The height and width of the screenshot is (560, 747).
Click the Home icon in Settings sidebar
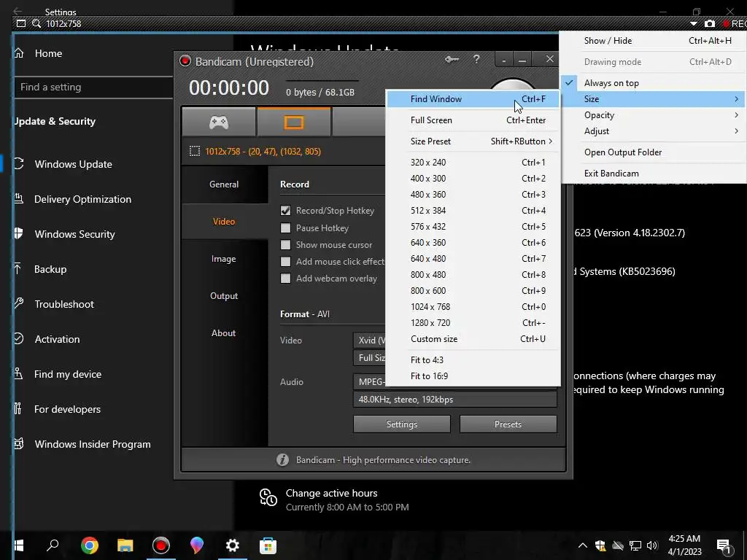tap(18, 52)
